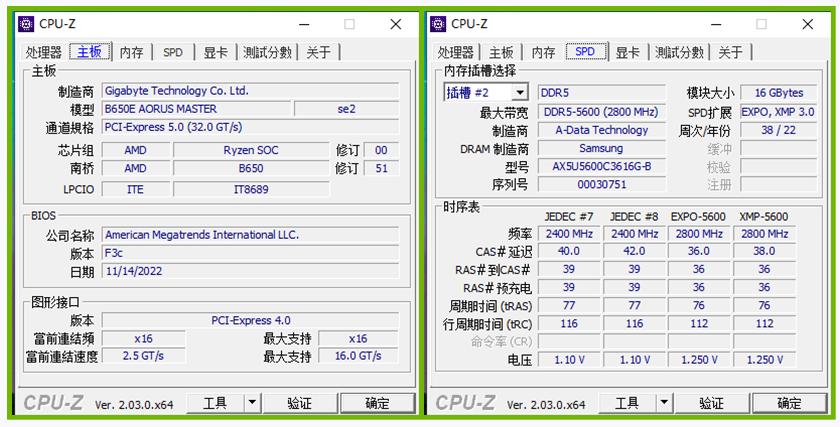Click Gigabyte Technology Co. Ltd. manufacturer field
Image resolution: width=840 pixels, height=427 pixels.
(250, 91)
